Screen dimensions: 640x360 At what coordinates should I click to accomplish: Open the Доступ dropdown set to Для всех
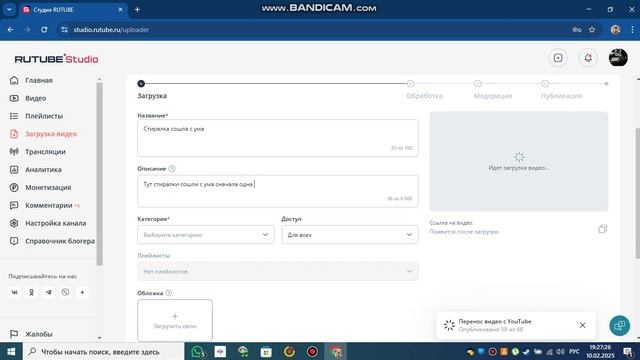(350, 235)
